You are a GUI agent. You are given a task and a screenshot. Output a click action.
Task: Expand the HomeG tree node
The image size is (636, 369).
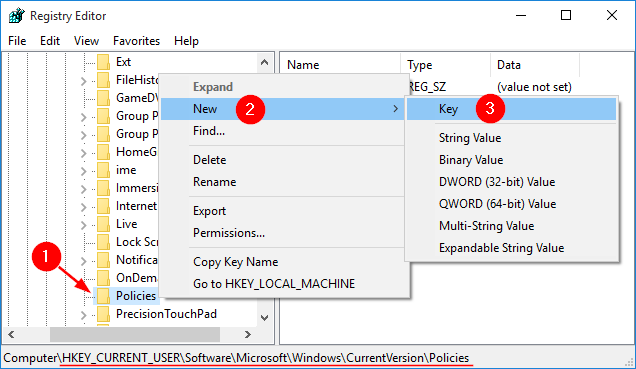tap(84, 153)
